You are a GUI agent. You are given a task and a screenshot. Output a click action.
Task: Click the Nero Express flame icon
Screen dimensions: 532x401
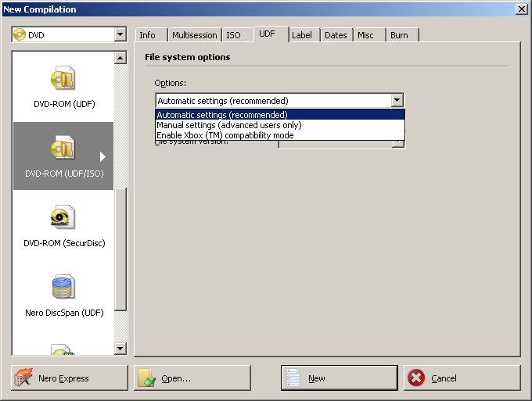(x=23, y=378)
